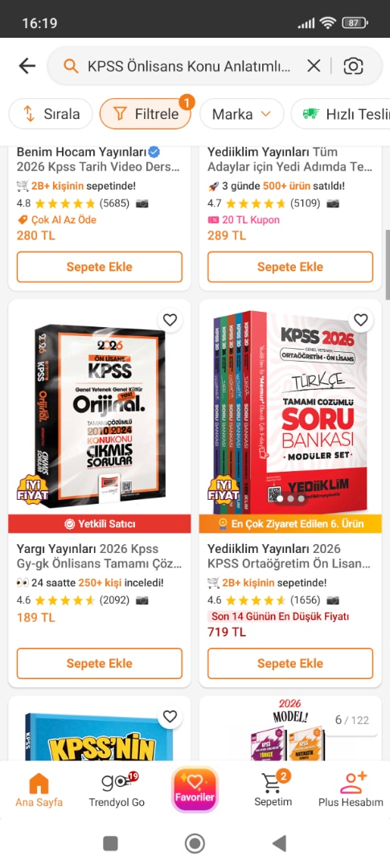Favorite the Yediiklim Soru Bankası heart
This screenshot has width=390, height=868.
click(x=360, y=320)
